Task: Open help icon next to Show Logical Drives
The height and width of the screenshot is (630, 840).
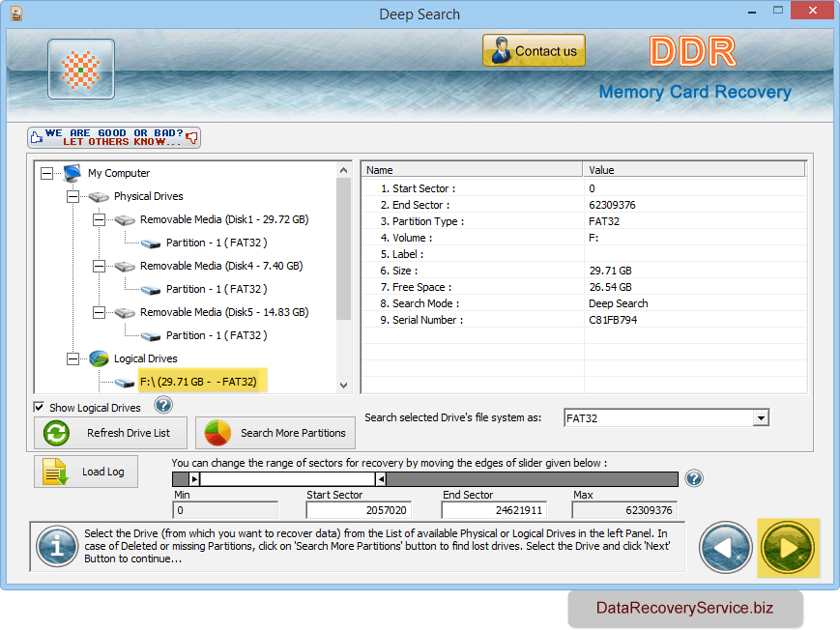Action: (163, 405)
